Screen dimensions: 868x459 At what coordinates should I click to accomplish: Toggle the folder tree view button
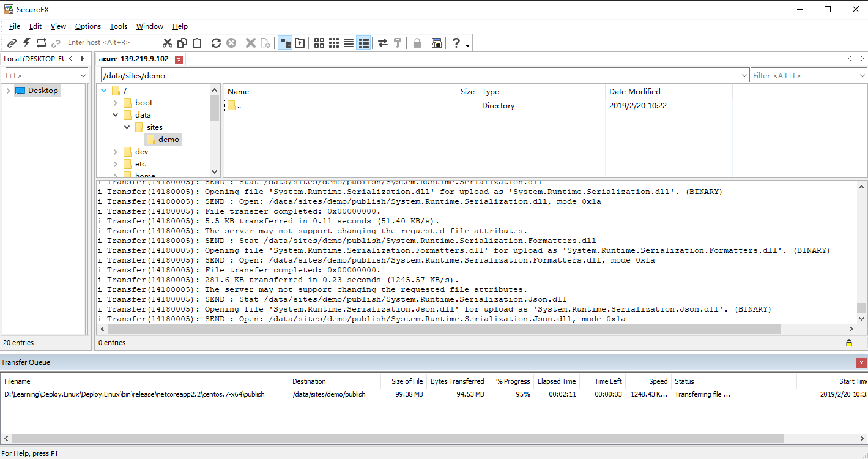(285, 43)
